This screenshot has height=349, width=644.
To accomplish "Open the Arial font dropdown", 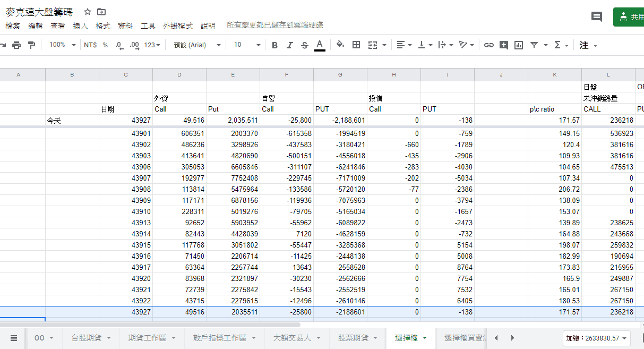I will tap(196, 45).
